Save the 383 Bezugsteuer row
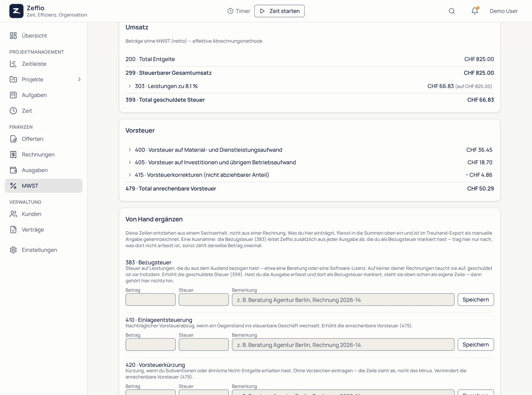Screen dimensions: 532x395 tap(476, 300)
